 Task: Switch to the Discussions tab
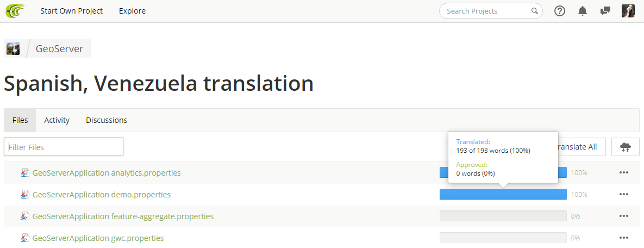pyautogui.click(x=107, y=120)
